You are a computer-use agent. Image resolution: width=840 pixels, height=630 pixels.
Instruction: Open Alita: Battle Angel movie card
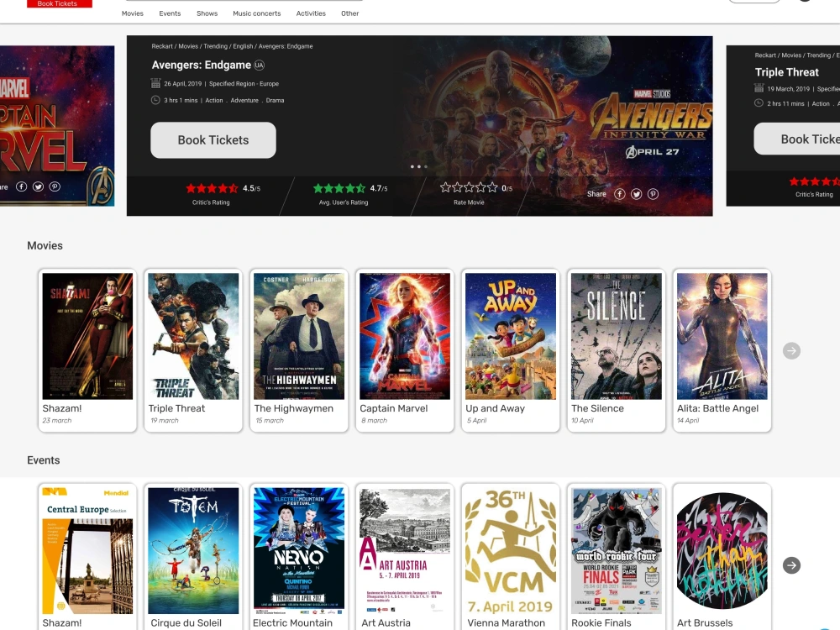722,350
